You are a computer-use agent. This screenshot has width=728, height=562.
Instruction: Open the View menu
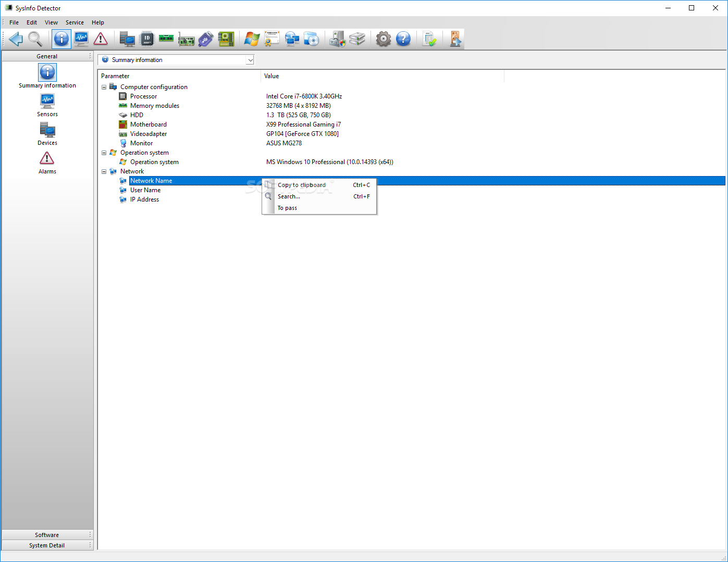[x=51, y=22]
